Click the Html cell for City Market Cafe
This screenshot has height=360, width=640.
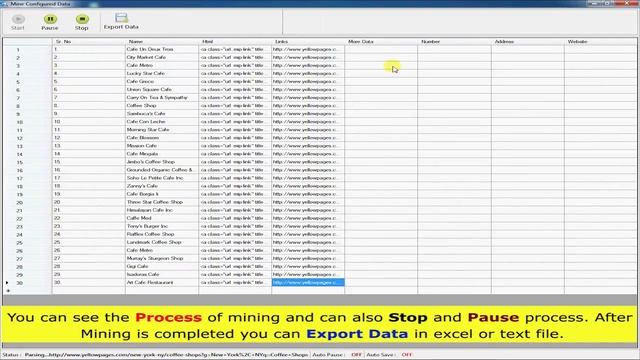[x=235, y=58]
